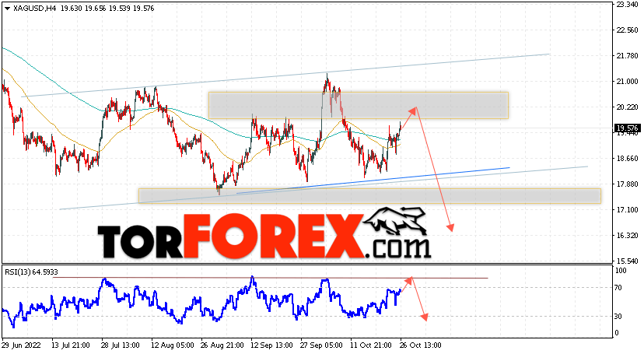644x354 pixels.
Task: Click the 18.660 price axis label
Action: click(x=627, y=159)
